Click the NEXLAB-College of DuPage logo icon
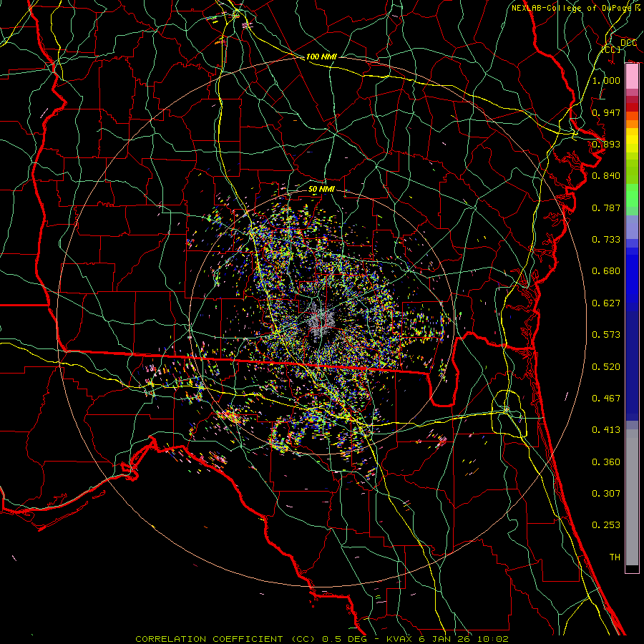The image size is (644, 644). [637, 8]
